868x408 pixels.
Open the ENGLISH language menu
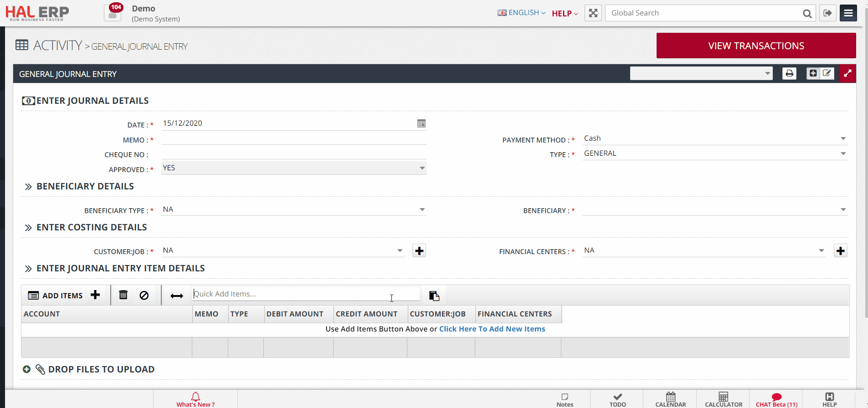click(x=522, y=13)
